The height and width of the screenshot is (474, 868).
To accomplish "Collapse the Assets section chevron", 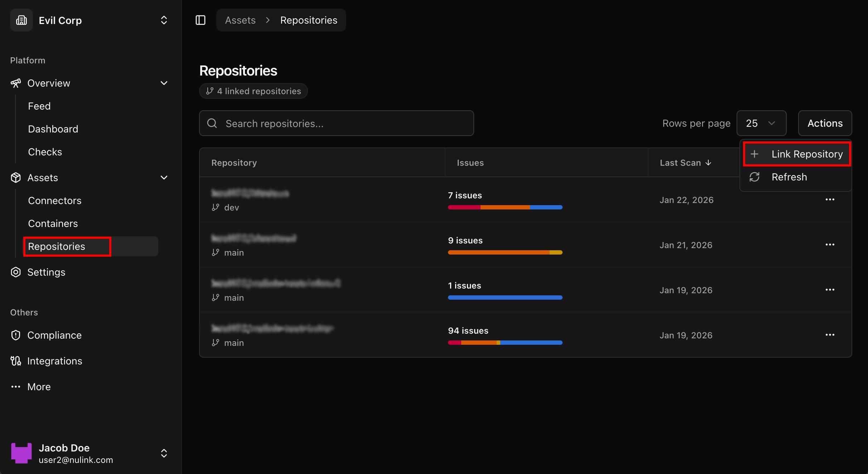I will (164, 178).
